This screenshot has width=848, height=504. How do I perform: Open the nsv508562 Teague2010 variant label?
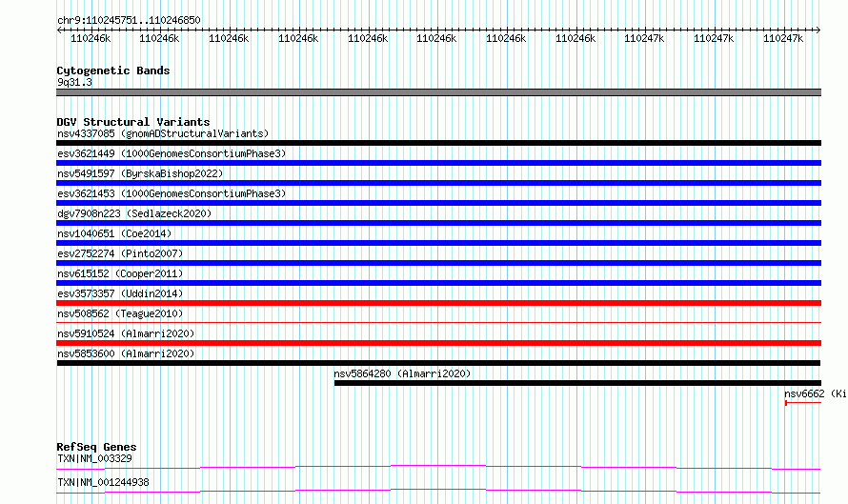point(120,313)
